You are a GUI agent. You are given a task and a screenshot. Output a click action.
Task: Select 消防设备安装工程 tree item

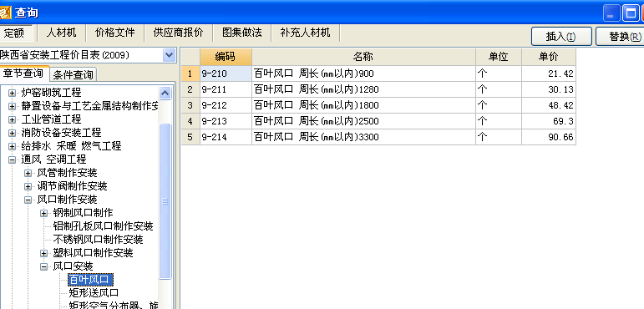[x=61, y=133]
